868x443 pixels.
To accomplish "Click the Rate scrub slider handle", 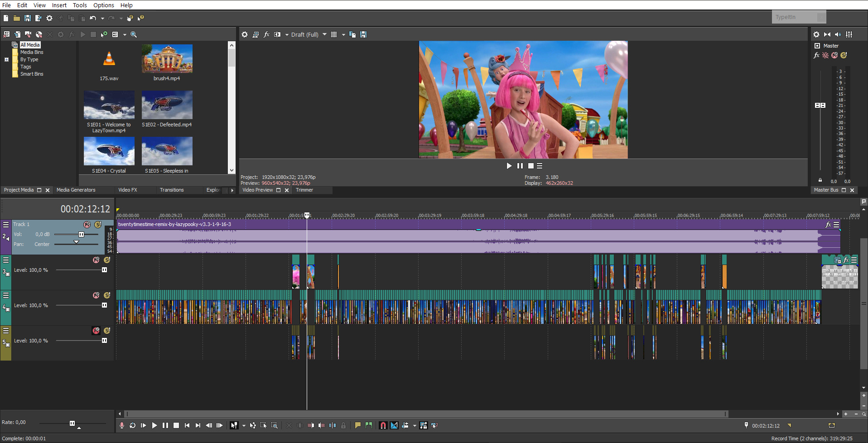I will click(x=72, y=423).
